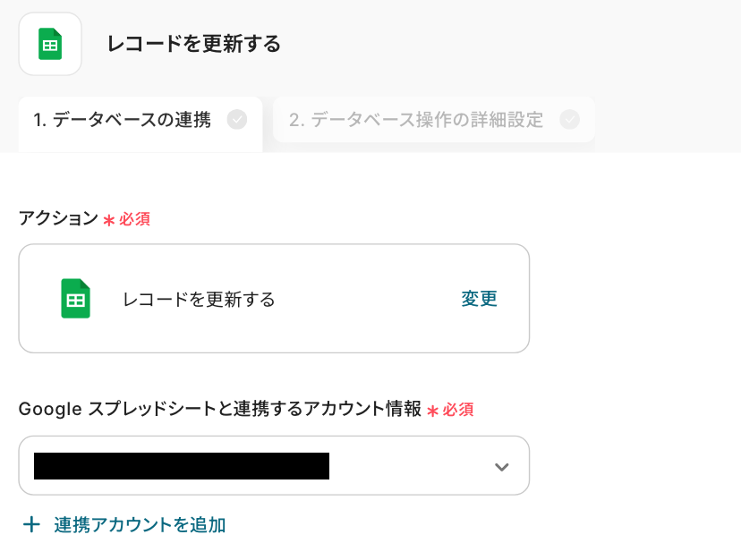The height and width of the screenshot is (560, 741).
Task: Expand the account dropdown chevron arrow
Action: pyautogui.click(x=502, y=466)
